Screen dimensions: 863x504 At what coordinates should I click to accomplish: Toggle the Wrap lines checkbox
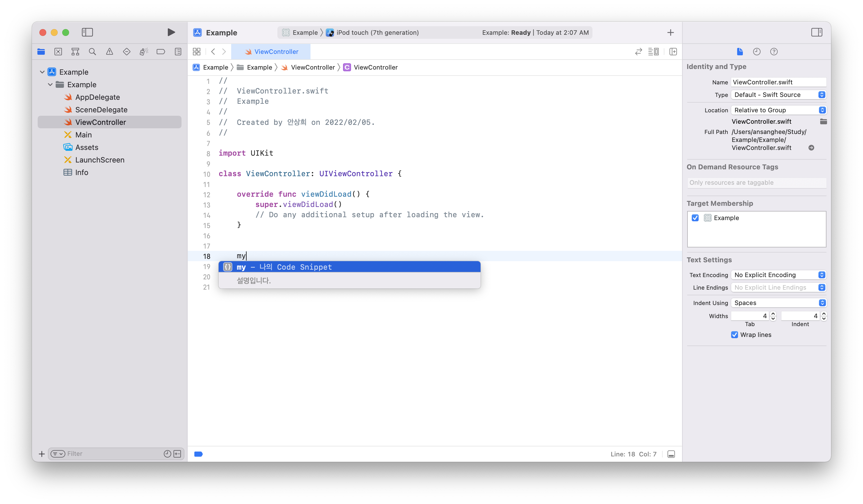[x=734, y=335]
